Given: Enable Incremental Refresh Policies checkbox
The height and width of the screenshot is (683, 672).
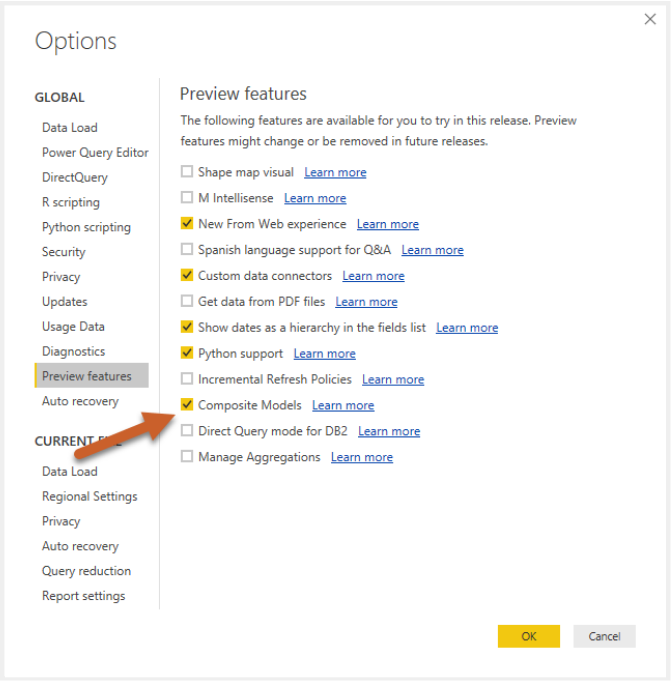Looking at the screenshot, I should 187,380.
